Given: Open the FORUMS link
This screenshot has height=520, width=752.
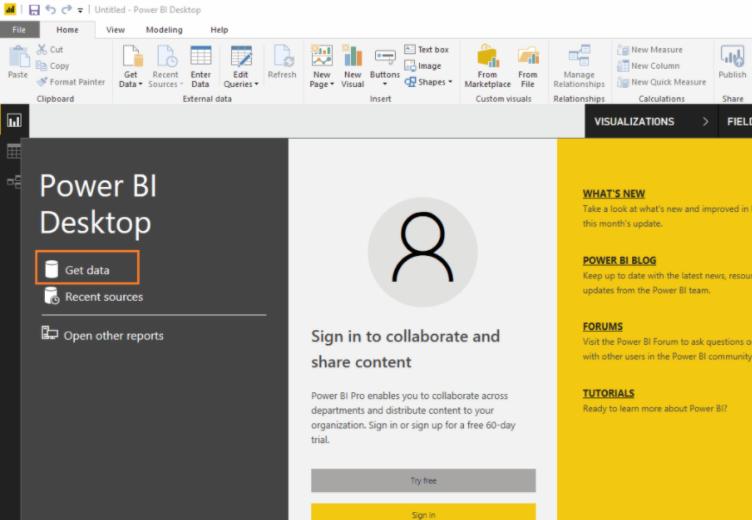Looking at the screenshot, I should pos(602,327).
